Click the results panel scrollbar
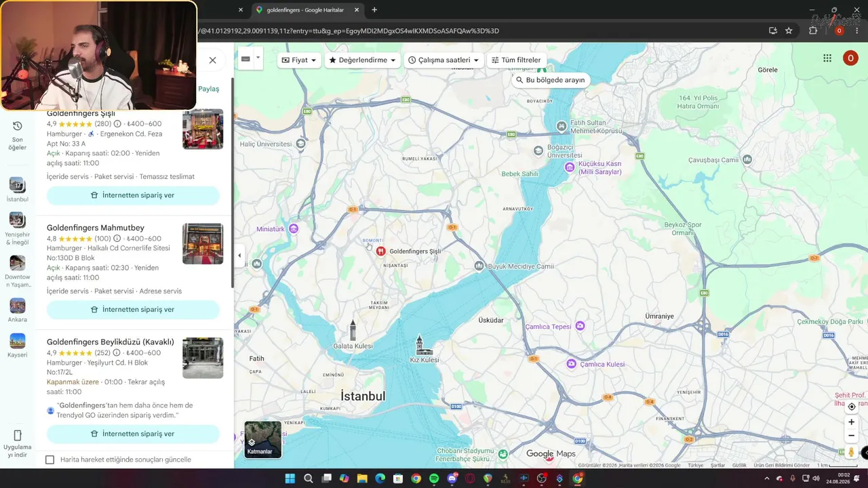Screen dimensions: 868x488 (x=232, y=183)
